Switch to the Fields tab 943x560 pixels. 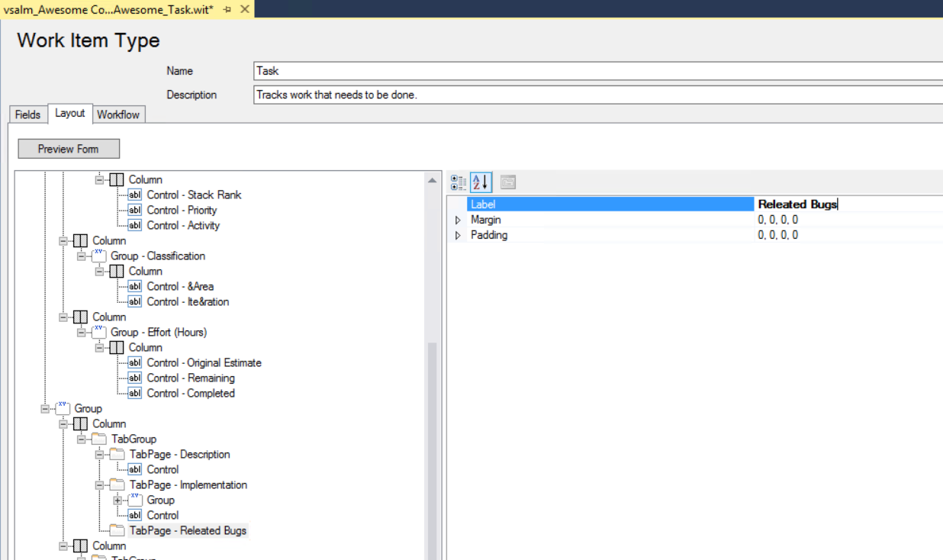[27, 114]
